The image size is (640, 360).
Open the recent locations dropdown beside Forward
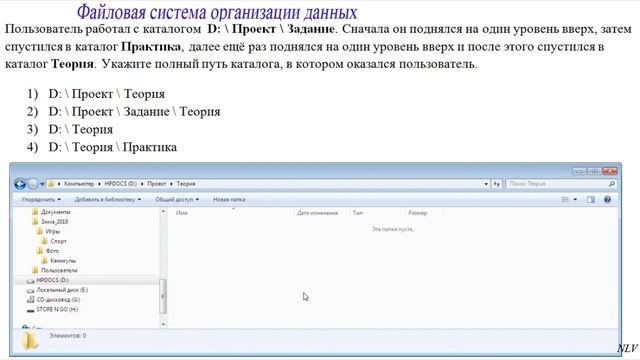coord(42,184)
